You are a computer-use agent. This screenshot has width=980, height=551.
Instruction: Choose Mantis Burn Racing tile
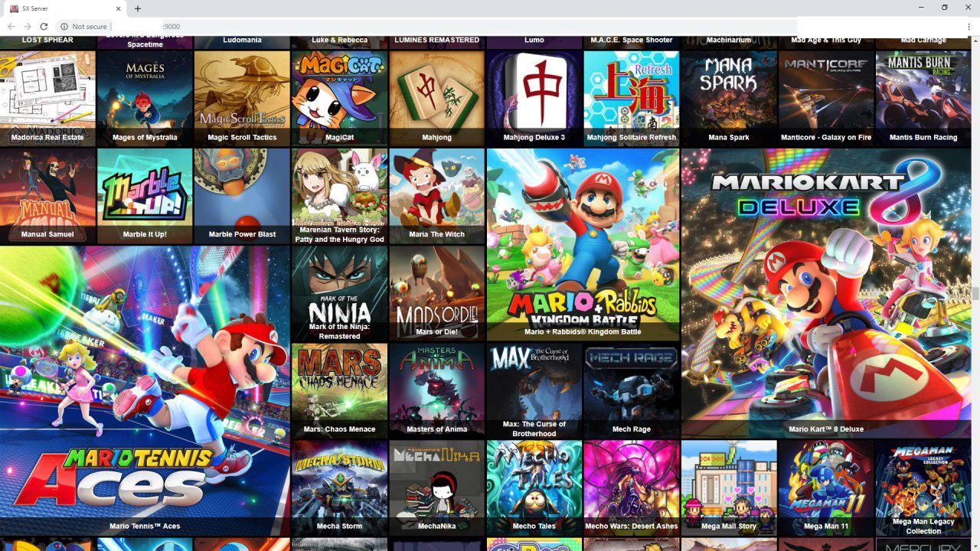point(923,98)
